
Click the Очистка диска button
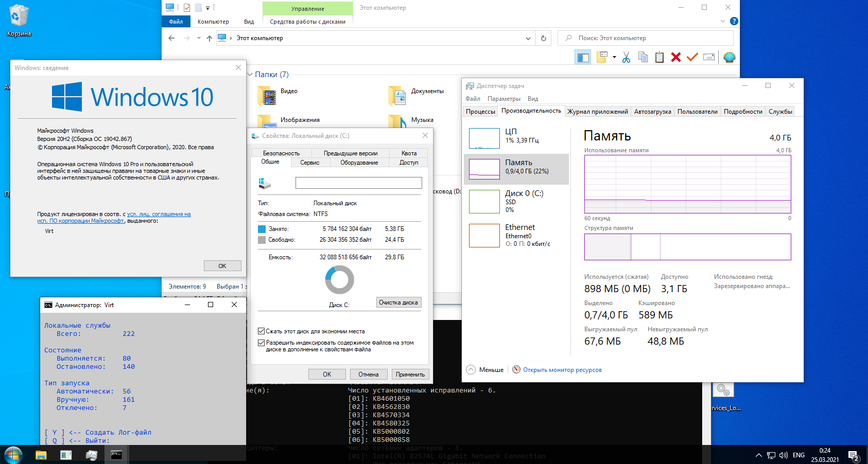[x=398, y=302]
